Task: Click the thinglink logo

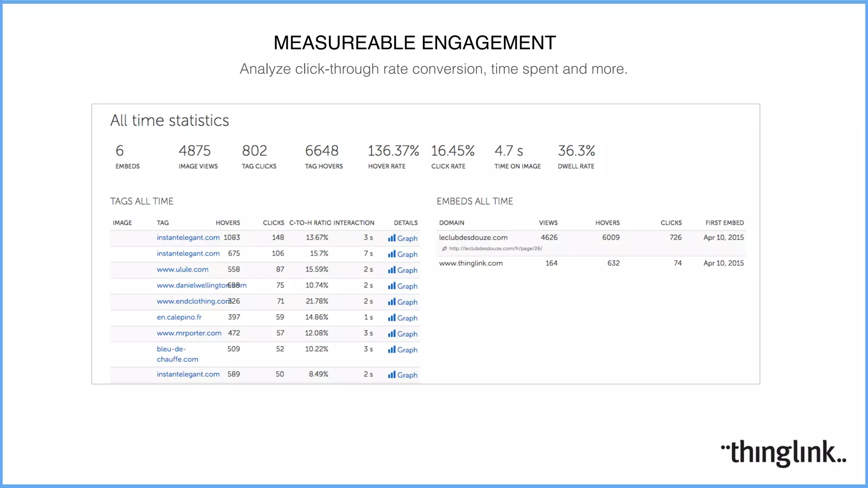Action: (784, 452)
